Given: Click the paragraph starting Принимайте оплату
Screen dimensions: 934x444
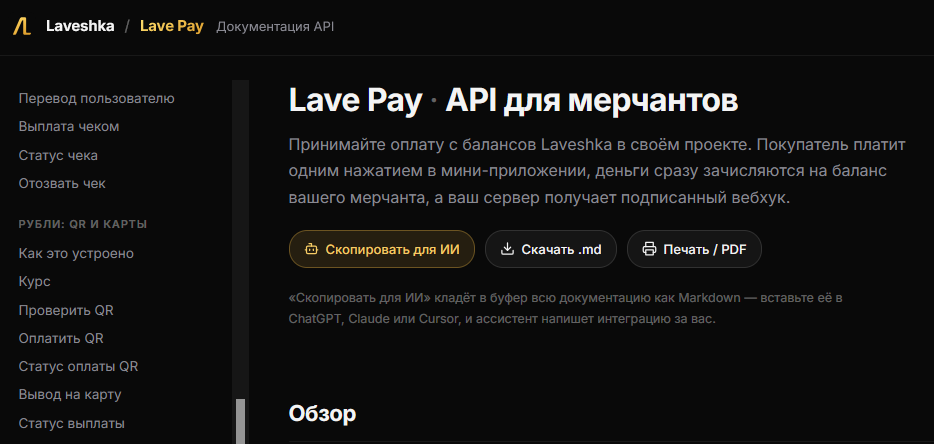Looking at the screenshot, I should click(x=597, y=172).
